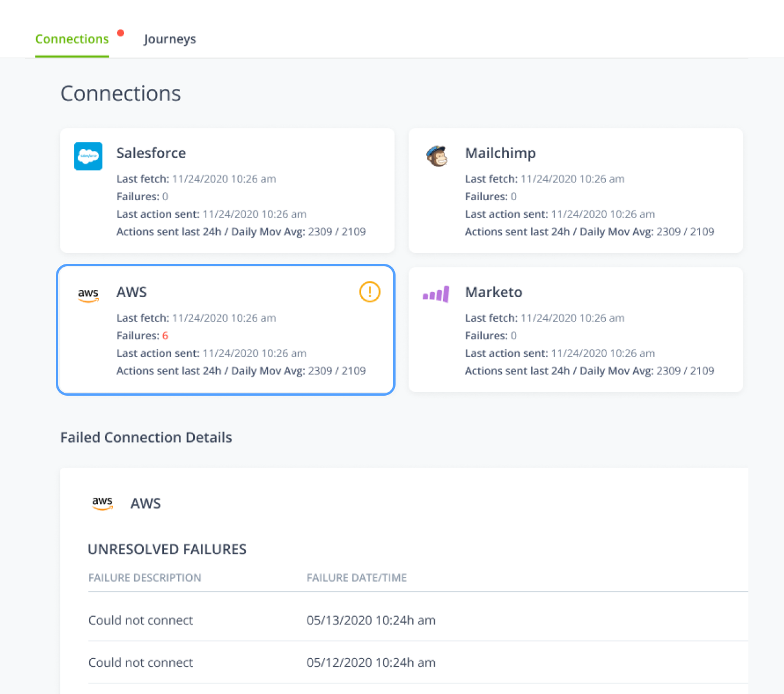Click the 05/13/2020 10:24h am failure date
This screenshot has width=784, height=694.
click(x=371, y=620)
